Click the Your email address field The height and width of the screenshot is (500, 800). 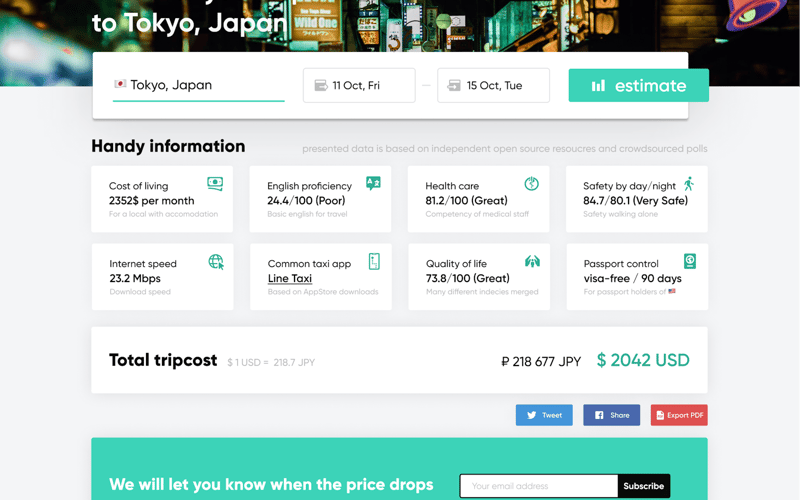tap(539, 486)
